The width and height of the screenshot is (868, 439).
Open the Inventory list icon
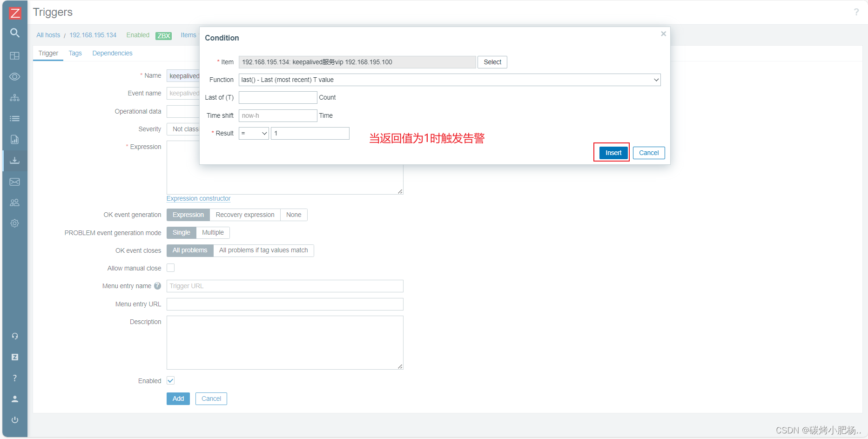tap(15, 119)
